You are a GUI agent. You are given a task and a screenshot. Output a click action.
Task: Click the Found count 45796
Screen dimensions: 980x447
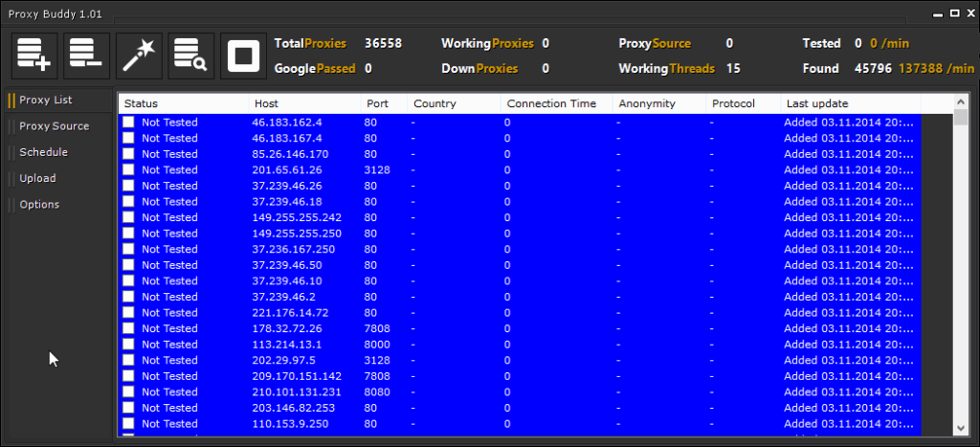click(x=873, y=69)
